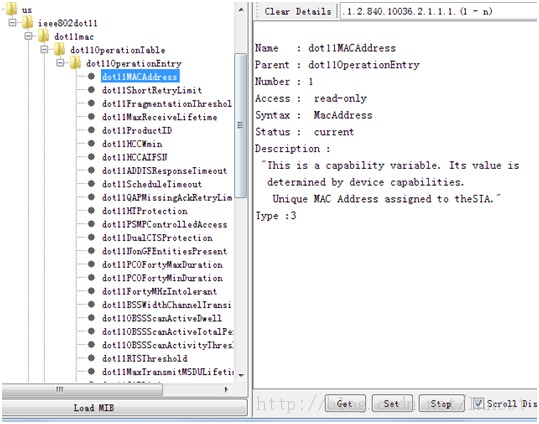Viewport: 539px width, 424px height.
Task: Toggle the Scroll Display checkbox
Action: pos(478,403)
